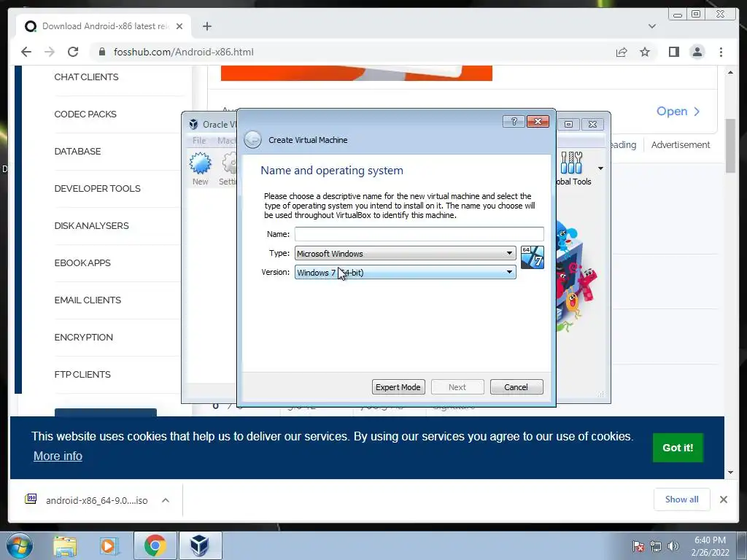Open the Chrome profile icon
Screen dimensions: 747x560
point(697,52)
